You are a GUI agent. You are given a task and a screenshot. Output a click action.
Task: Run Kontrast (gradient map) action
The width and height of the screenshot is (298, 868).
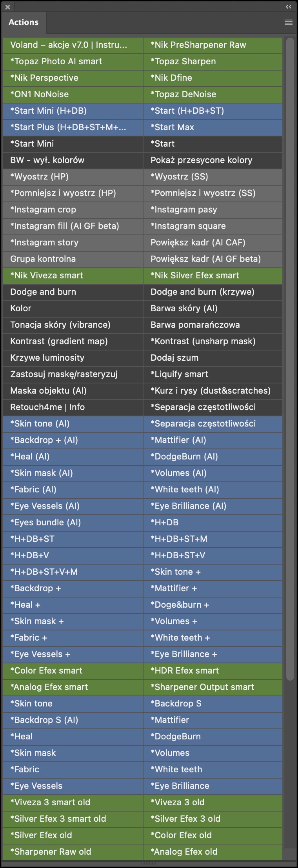point(73,341)
